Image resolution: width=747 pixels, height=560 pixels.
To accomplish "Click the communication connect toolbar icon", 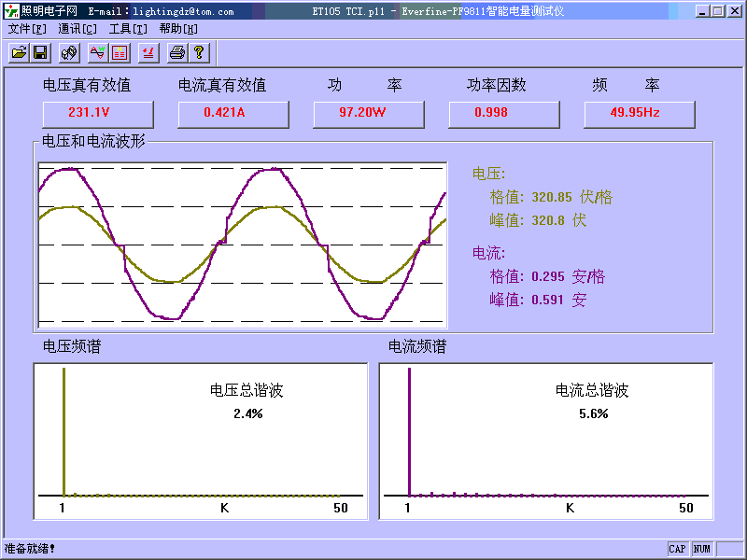I will [69, 52].
